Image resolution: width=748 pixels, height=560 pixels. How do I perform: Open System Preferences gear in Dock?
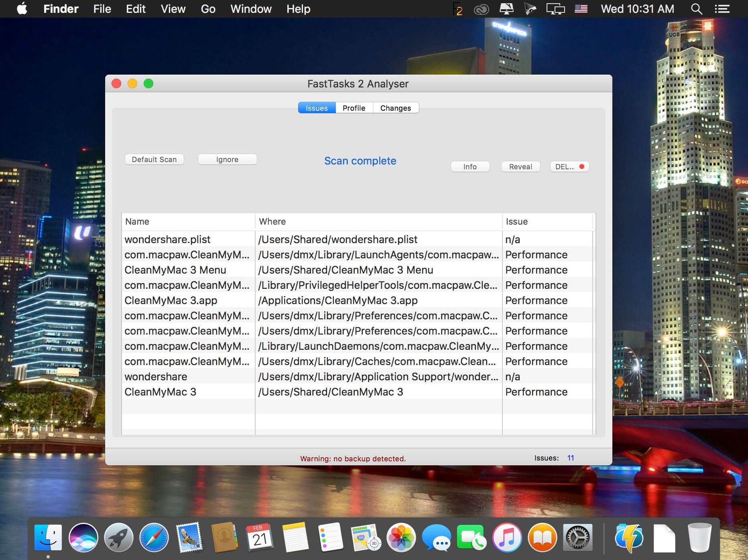[x=577, y=537]
